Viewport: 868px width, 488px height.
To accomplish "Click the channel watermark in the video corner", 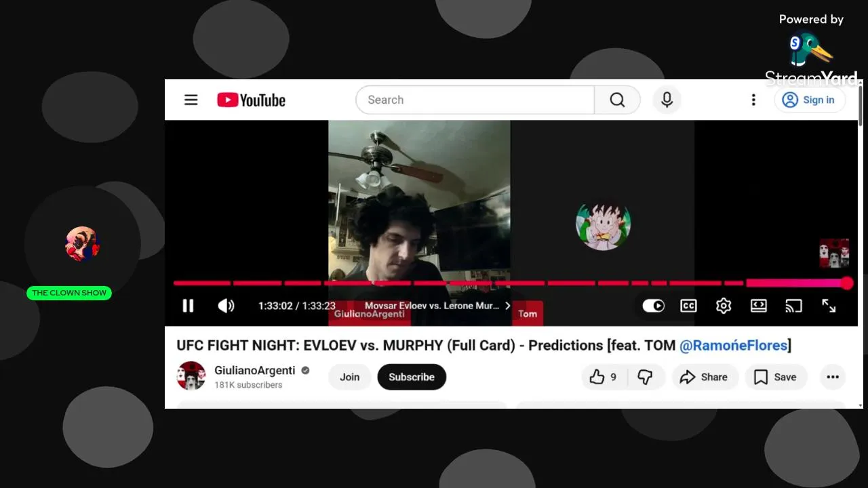I will 834,253.
